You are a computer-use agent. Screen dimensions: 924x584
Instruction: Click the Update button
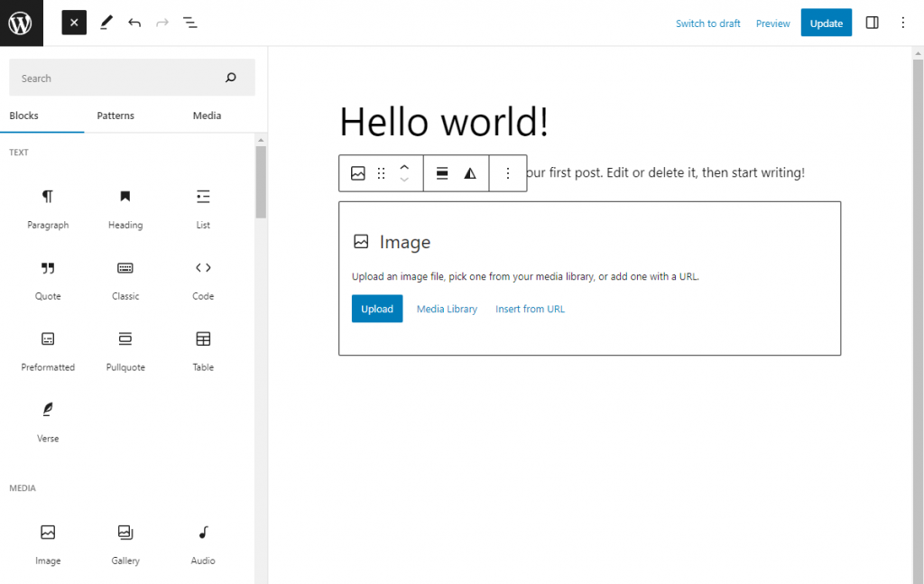tap(826, 23)
